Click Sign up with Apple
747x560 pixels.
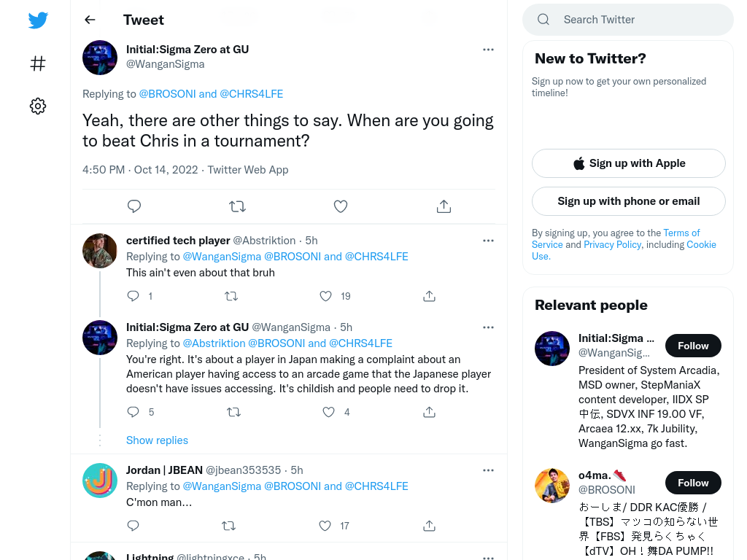629,163
